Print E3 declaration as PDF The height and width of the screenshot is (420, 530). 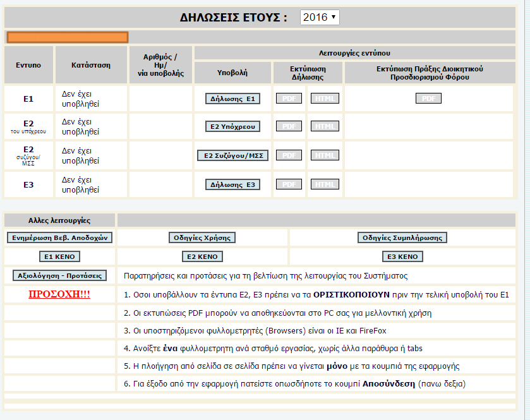[x=289, y=184]
